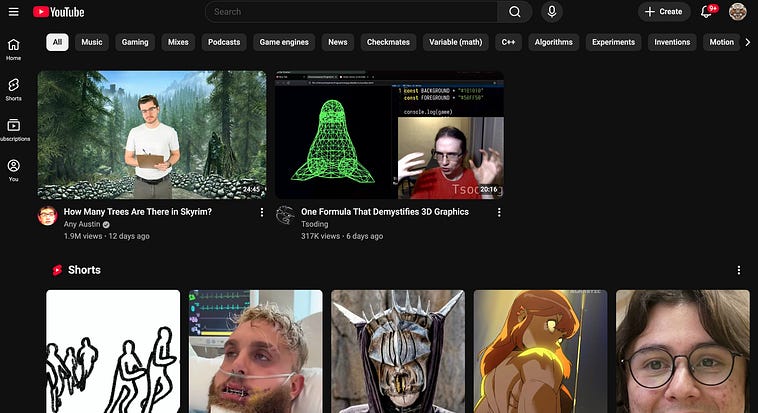Select the Experiments chip
Viewport: 758px width, 413px height.
[x=613, y=42]
